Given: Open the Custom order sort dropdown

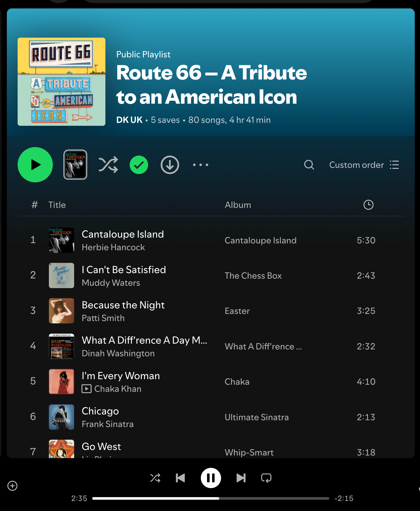Looking at the screenshot, I should click(364, 165).
